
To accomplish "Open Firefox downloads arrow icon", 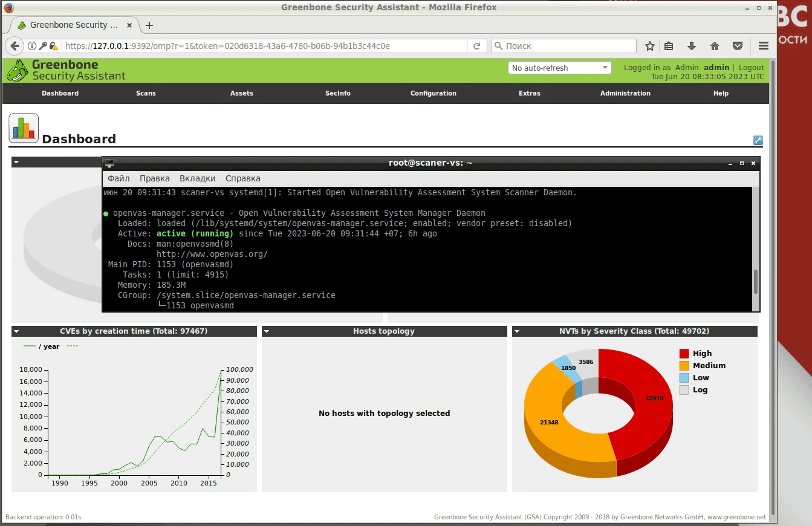I will 692,46.
